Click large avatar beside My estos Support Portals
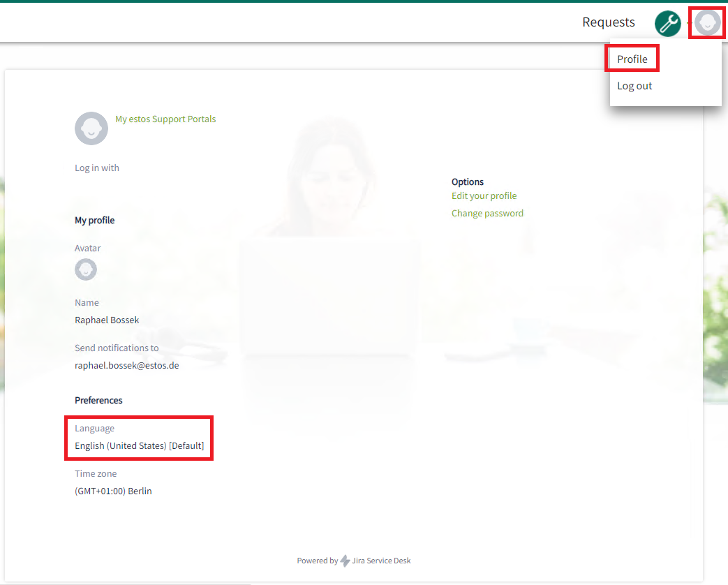The width and height of the screenshot is (728, 585). pos(91,128)
